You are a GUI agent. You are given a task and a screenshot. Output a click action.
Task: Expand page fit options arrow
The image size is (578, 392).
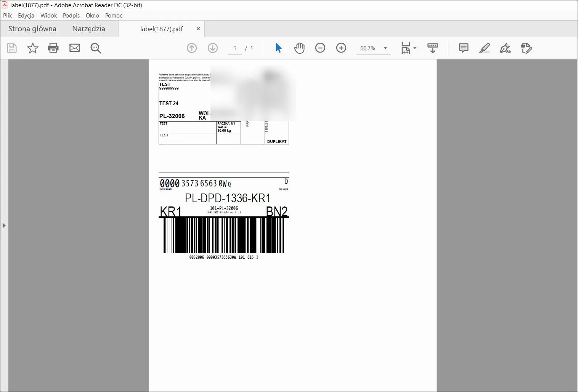[x=415, y=48]
